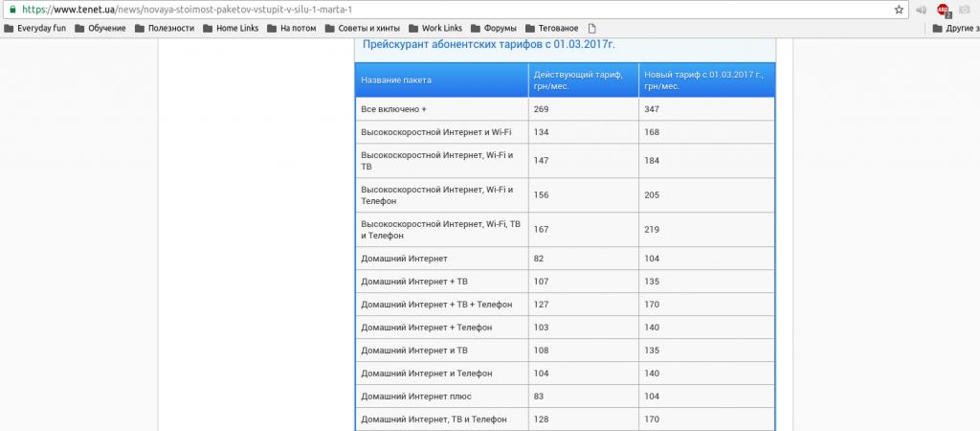The height and width of the screenshot is (431, 980).
Task: Expand the Обучение bookmarks folder
Action: pyautogui.click(x=100, y=28)
